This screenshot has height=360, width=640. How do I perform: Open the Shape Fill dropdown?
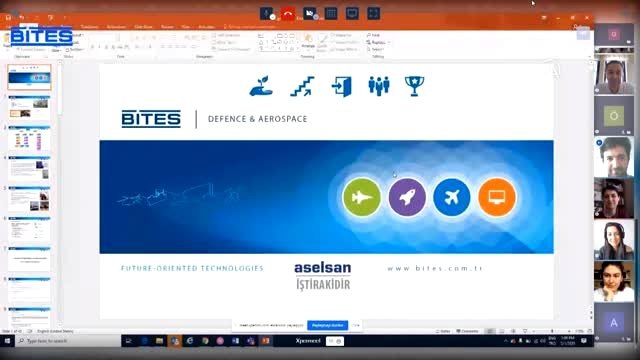click(x=343, y=36)
